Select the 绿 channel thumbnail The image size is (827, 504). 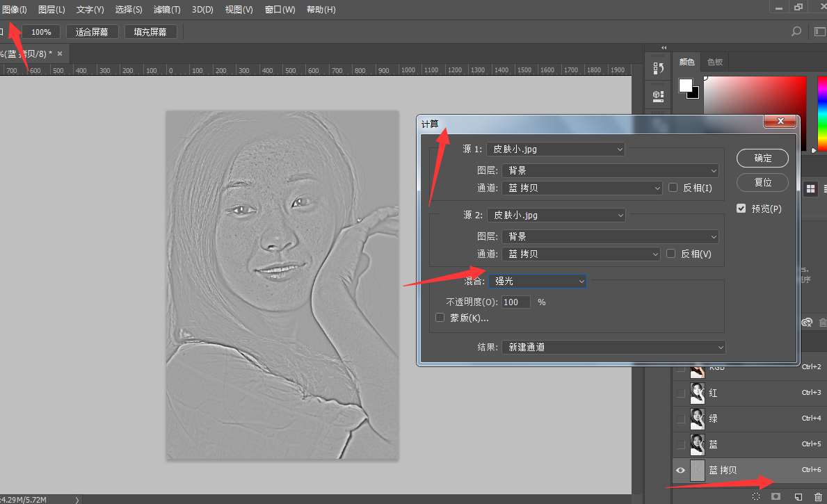coord(697,418)
